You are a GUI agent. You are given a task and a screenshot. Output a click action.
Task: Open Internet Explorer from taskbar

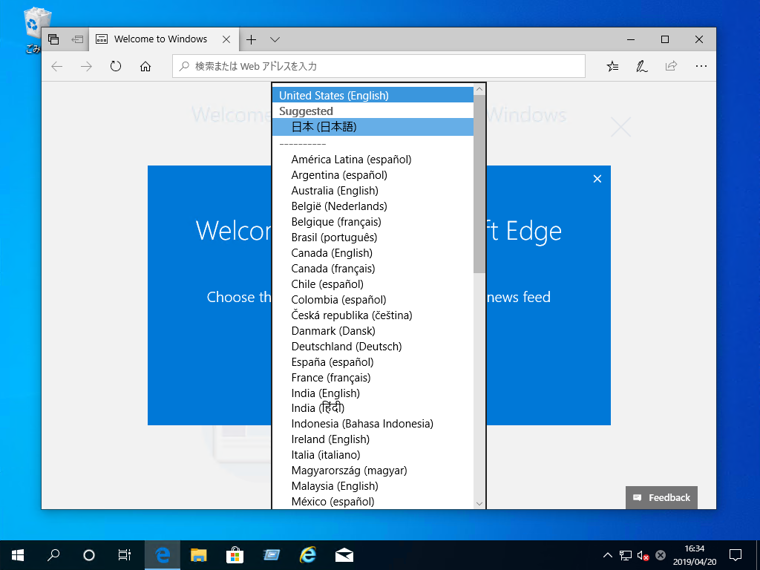click(308, 555)
